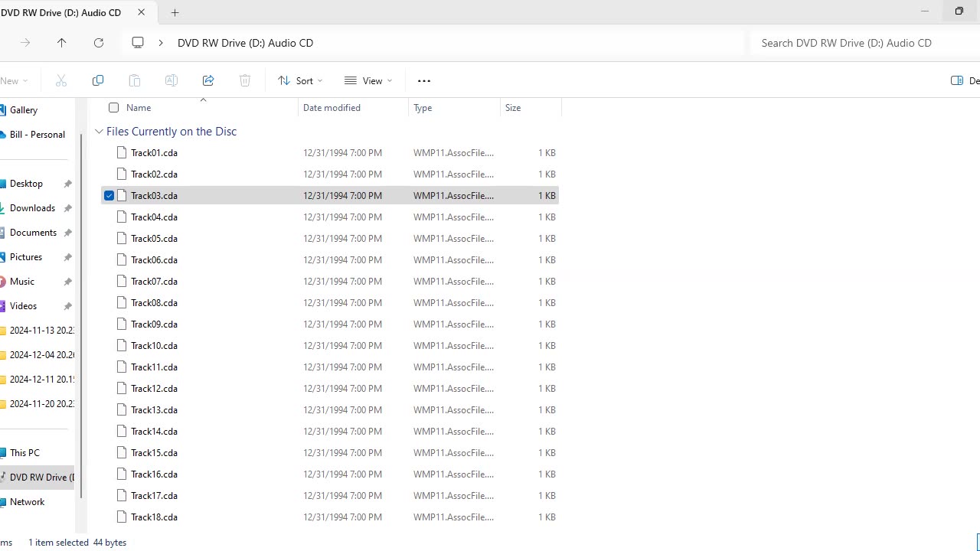Click the Cut scissors icon
This screenshot has width=980, height=551.
point(61,80)
